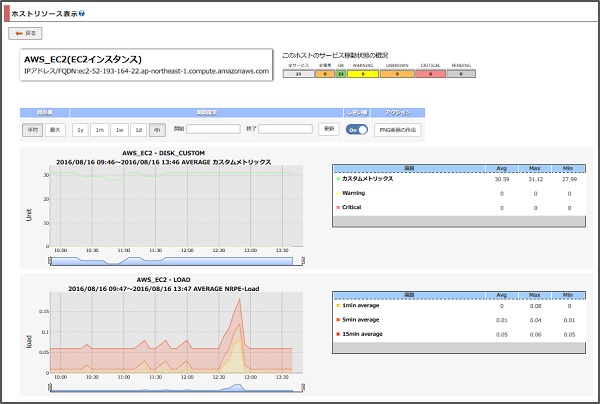Click the 15min average legend entry
Screen dimensions: 600x404
pos(359,334)
